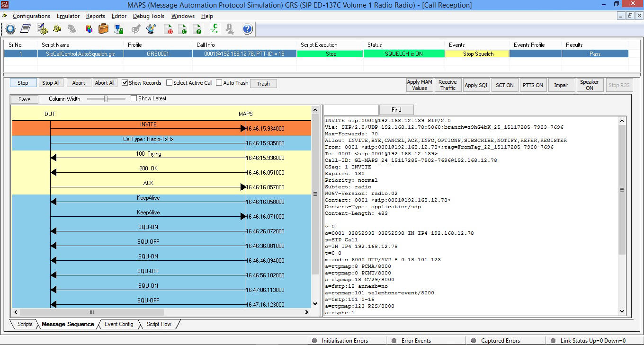644x345 pixels.
Task: Click the Find button
Action: click(x=396, y=110)
